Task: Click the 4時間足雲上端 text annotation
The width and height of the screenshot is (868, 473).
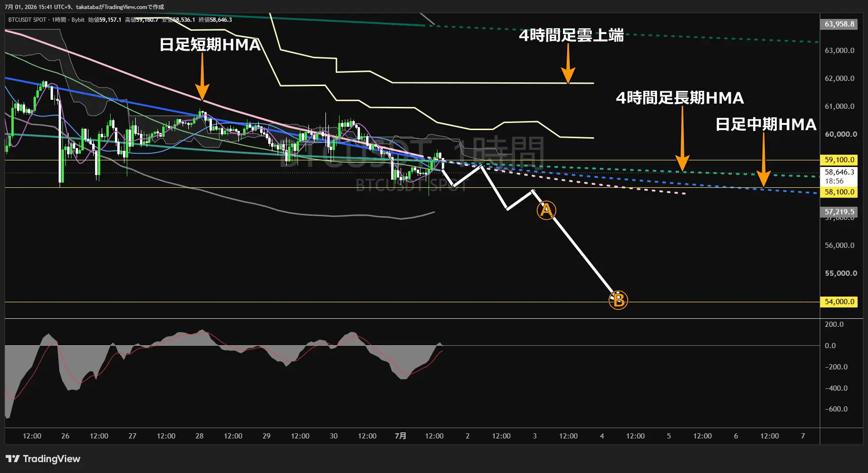Action: [571, 35]
